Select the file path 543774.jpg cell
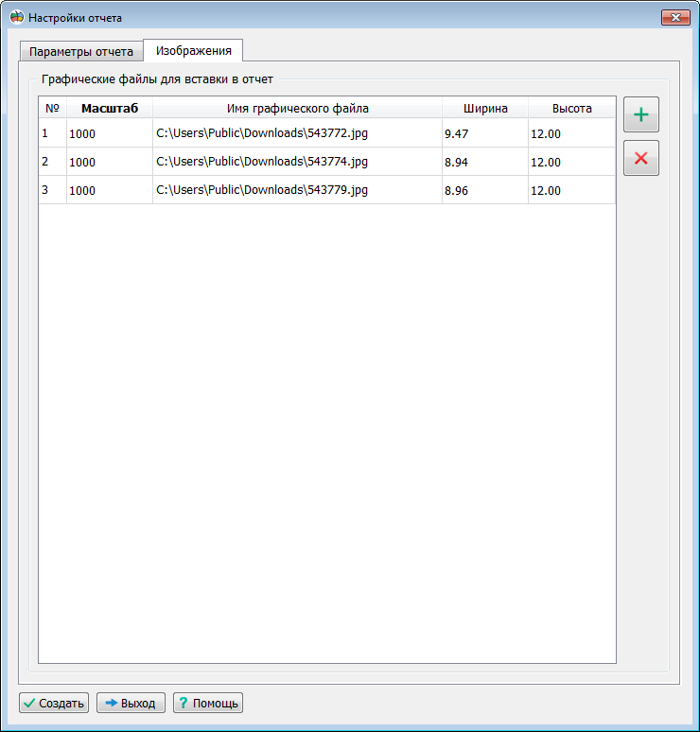 click(297, 162)
